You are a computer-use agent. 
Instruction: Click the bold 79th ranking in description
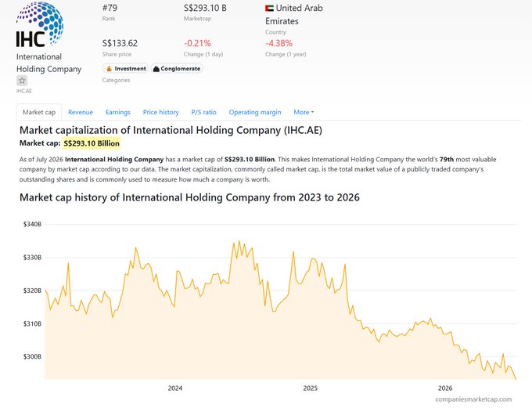(447, 159)
